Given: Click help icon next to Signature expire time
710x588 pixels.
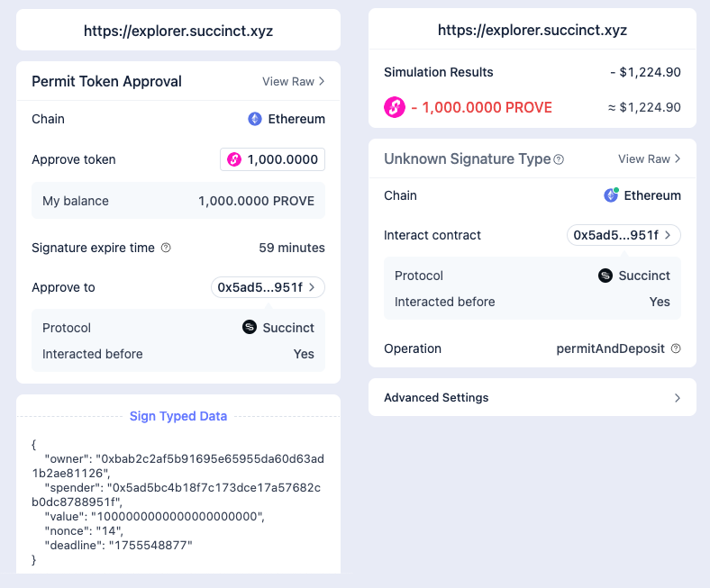Looking at the screenshot, I should tap(166, 248).
